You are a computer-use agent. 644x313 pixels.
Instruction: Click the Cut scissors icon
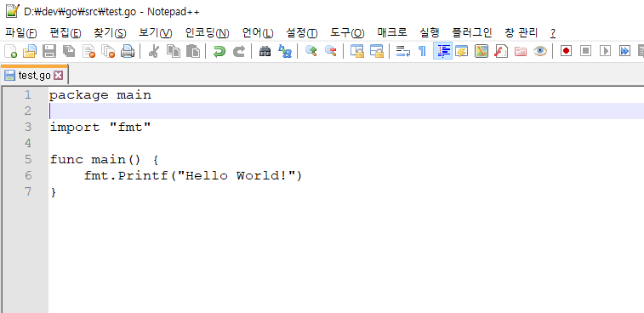pyautogui.click(x=154, y=51)
